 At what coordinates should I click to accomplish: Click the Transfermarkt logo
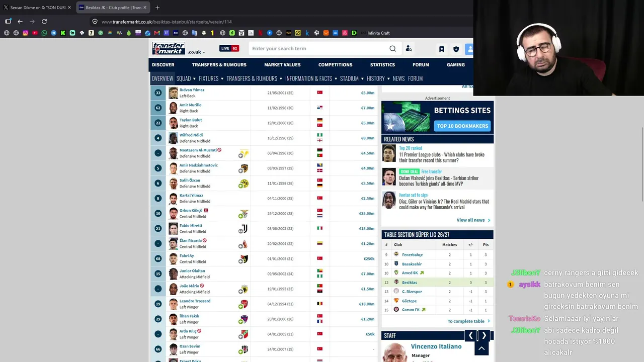click(169, 48)
